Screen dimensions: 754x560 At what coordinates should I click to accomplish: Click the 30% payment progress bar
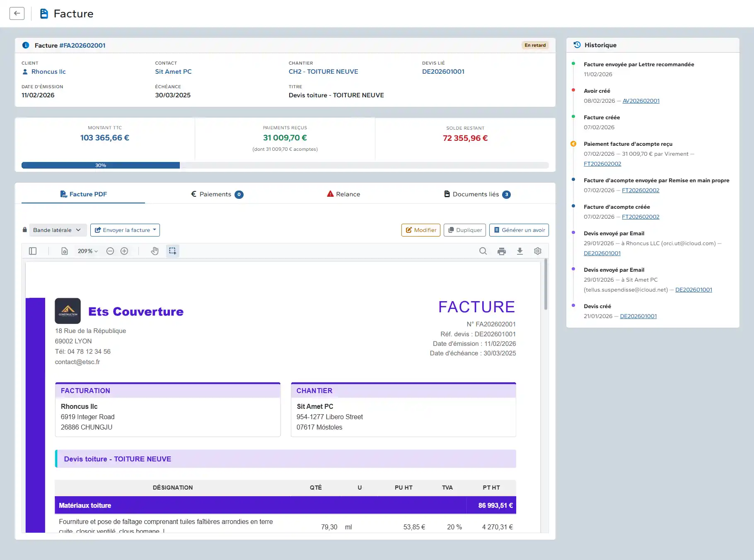pos(101,165)
